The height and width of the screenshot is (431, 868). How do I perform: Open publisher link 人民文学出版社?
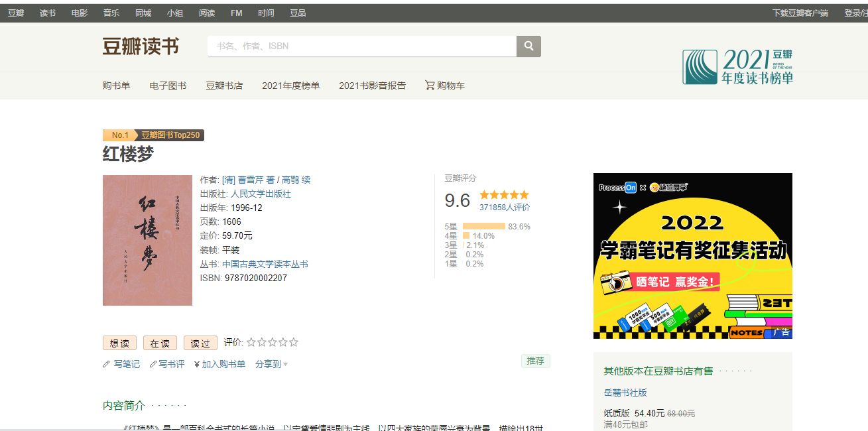(261, 194)
